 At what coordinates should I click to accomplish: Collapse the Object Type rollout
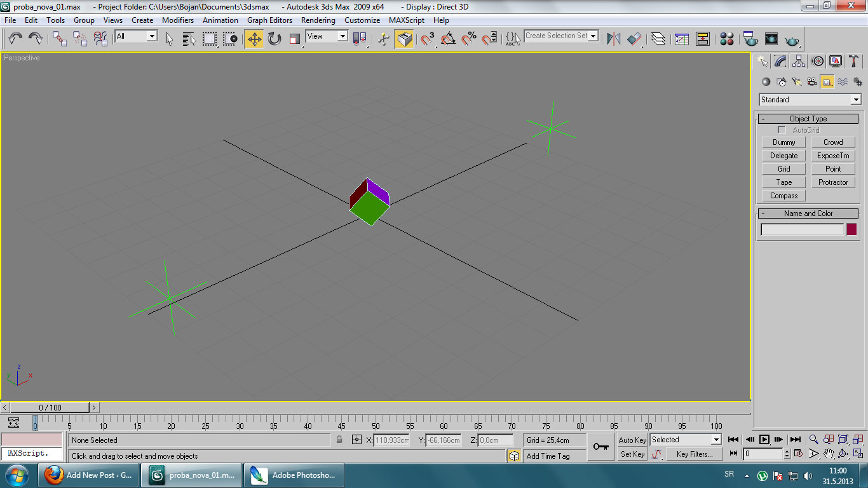[808, 119]
